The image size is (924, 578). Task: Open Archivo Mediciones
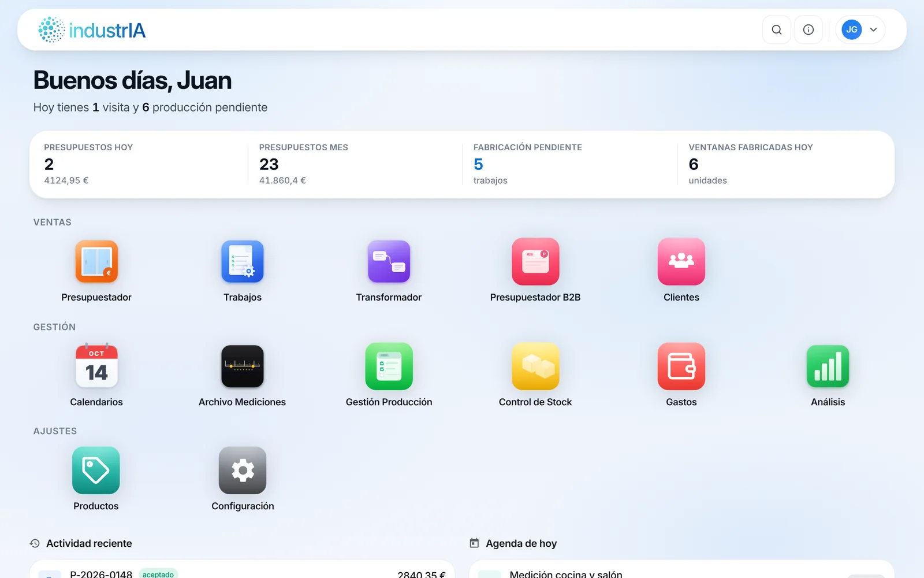(x=243, y=366)
